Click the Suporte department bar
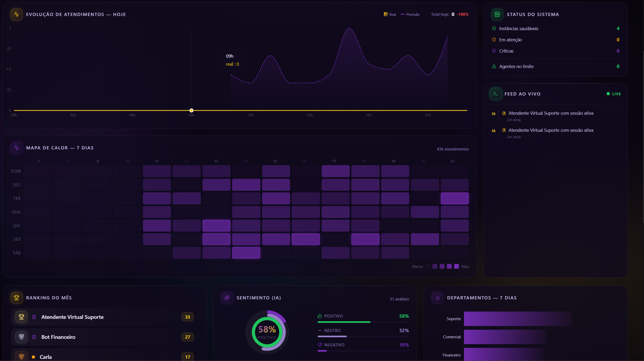This screenshot has width=644, height=361. 518,319
